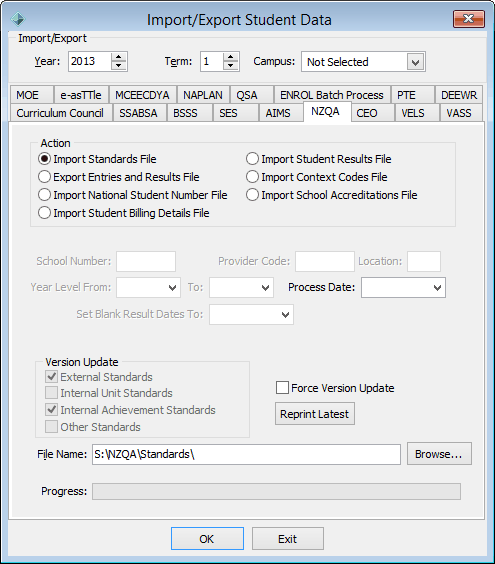Screen dimensions: 495x564
Task: Click the File Name path field
Action: pos(246,454)
